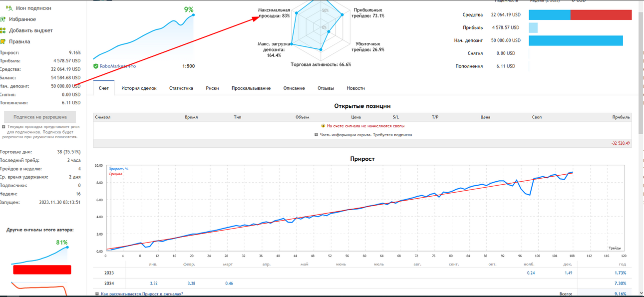Click the icon before 'Как рассчитывается Прирост'
Screen dimensions: 644x297
pos(97,294)
